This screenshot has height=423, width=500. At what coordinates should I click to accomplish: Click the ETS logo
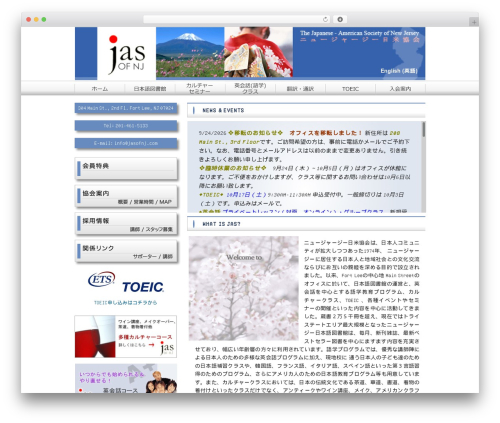click(x=102, y=279)
